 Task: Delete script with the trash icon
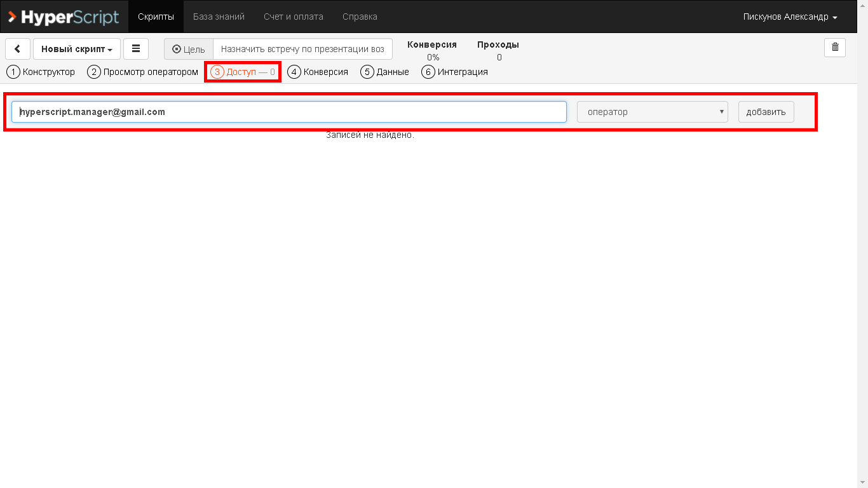click(x=835, y=48)
